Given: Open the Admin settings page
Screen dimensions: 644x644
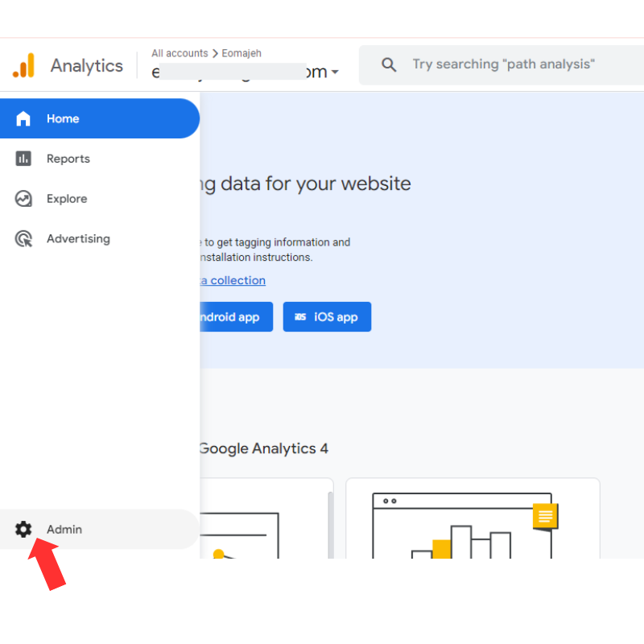Looking at the screenshot, I should [x=100, y=530].
